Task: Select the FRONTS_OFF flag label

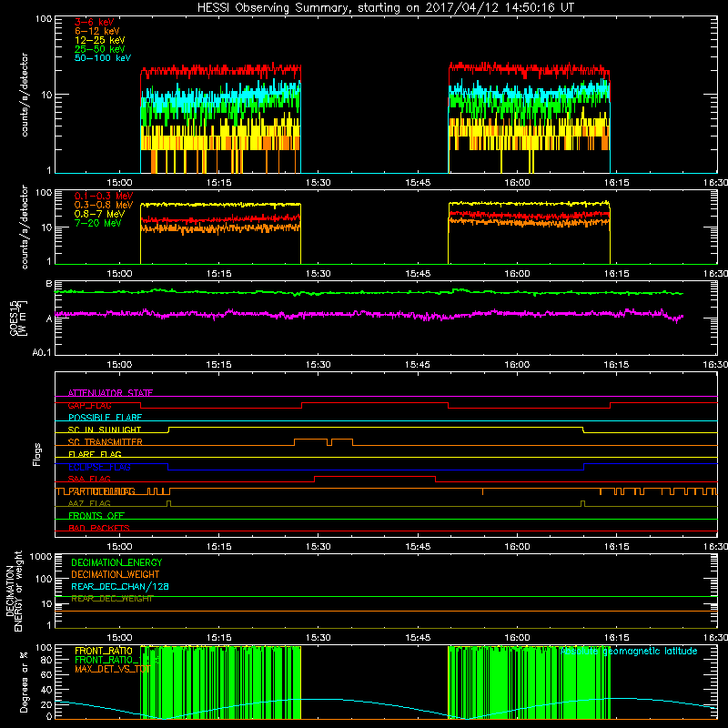Action: (96, 515)
